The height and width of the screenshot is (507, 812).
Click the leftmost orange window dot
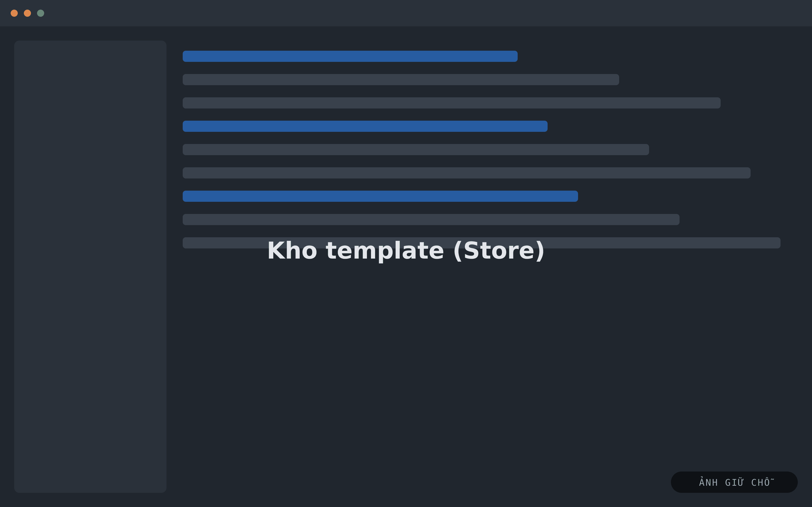[14, 13]
